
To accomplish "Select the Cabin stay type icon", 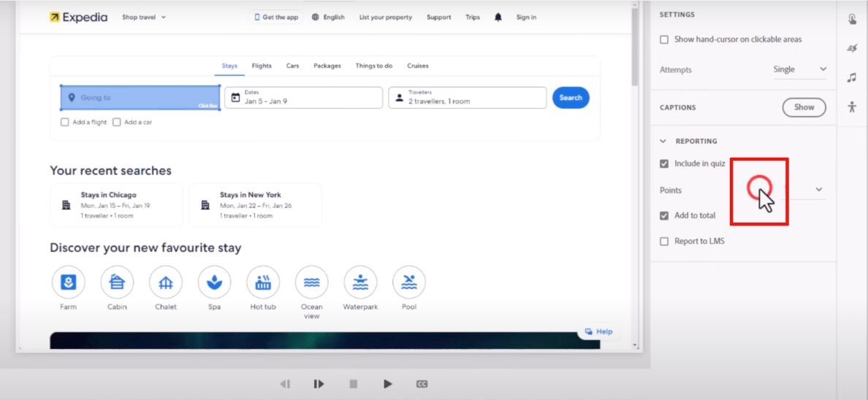I will pos(117,282).
